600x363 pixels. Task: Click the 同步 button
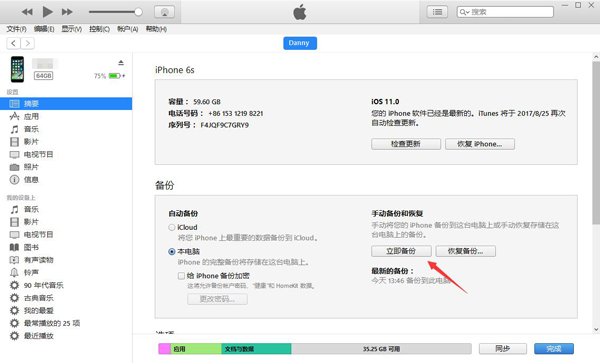click(x=502, y=348)
